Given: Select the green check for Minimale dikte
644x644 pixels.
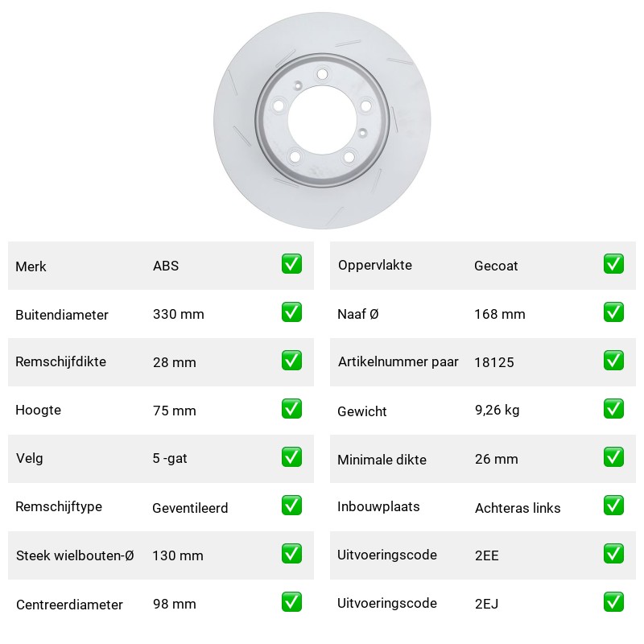Looking at the screenshot, I should coord(613,456).
